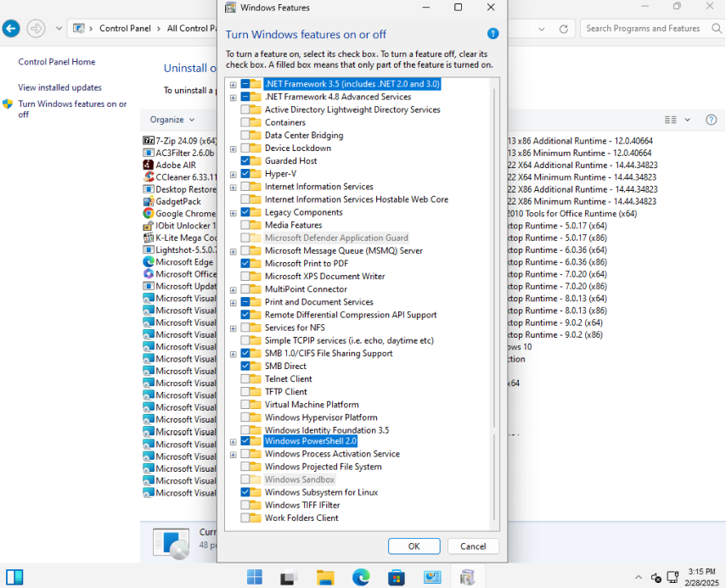Open the Windows Start menu

[255, 577]
